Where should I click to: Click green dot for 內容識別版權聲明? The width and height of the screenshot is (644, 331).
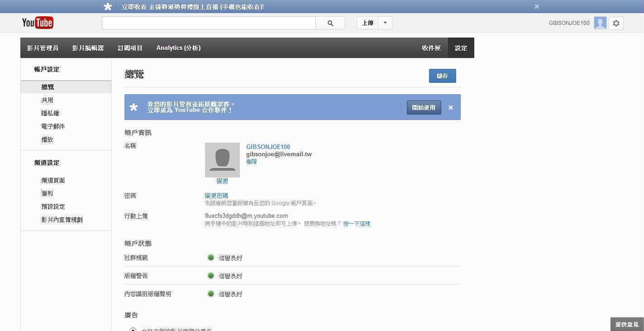tap(210, 294)
